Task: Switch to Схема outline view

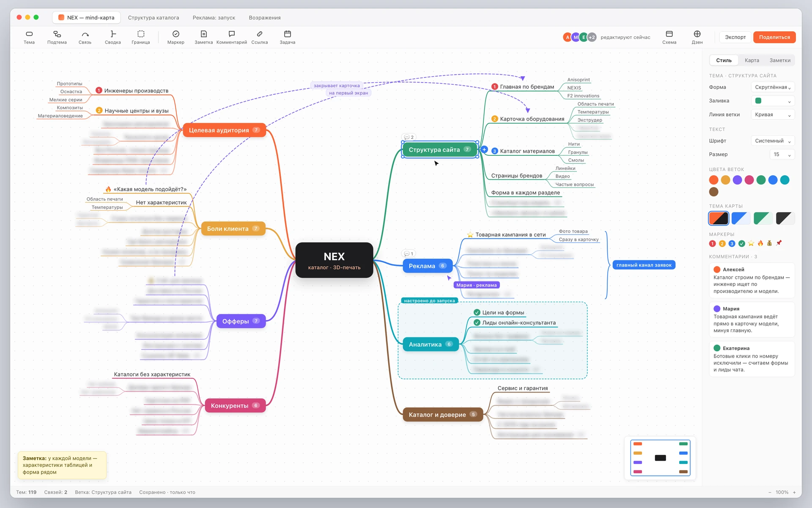Action: pos(669,37)
